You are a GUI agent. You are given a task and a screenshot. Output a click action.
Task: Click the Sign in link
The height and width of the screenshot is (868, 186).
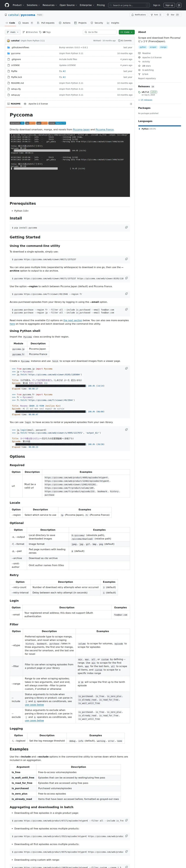click(x=157, y=5)
